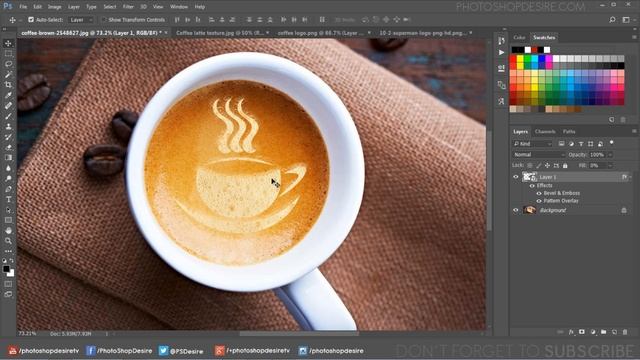
Task: Select the Blur tool
Action: (8, 168)
